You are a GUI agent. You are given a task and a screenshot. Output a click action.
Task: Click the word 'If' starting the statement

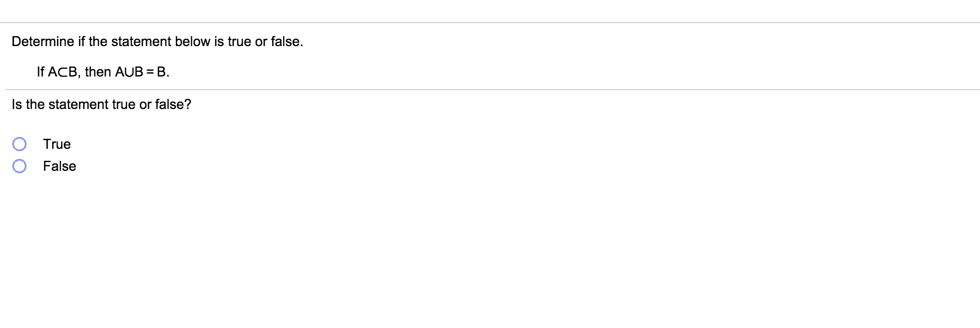coord(40,72)
